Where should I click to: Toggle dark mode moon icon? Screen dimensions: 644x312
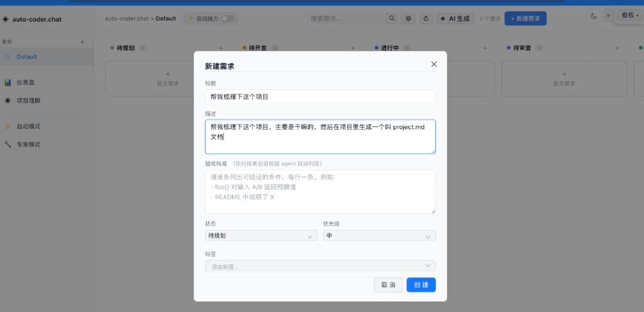[594, 16]
